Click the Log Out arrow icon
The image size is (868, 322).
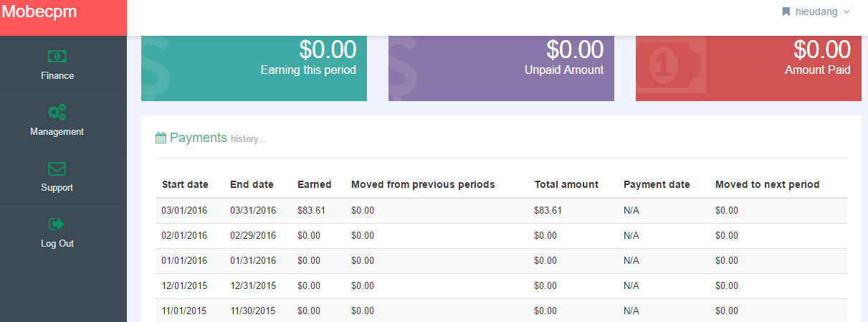(x=57, y=224)
